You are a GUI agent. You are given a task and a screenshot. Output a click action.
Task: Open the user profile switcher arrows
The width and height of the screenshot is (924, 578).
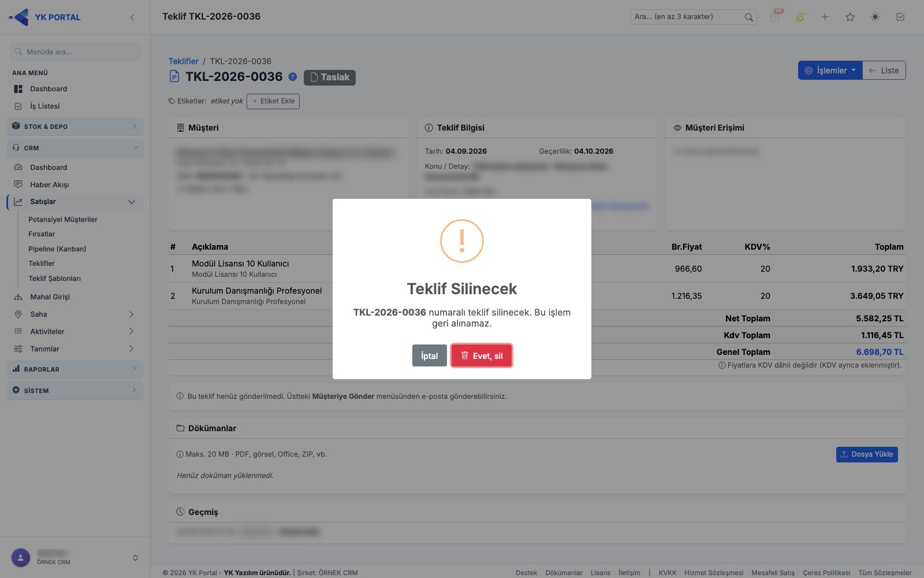[x=135, y=558]
